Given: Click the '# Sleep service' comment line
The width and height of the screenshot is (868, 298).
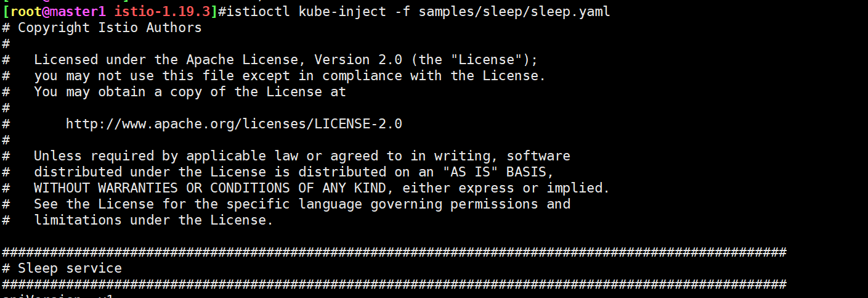Looking at the screenshot, I should [62, 268].
